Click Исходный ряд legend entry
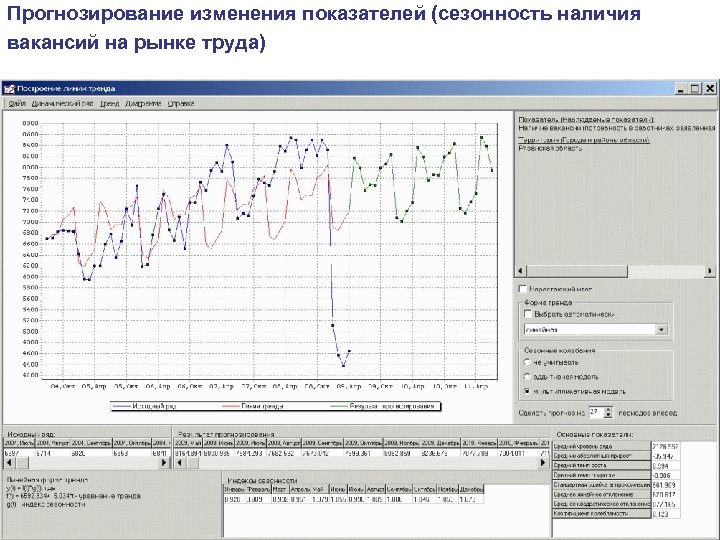This screenshot has height=540, width=720. pos(145,406)
